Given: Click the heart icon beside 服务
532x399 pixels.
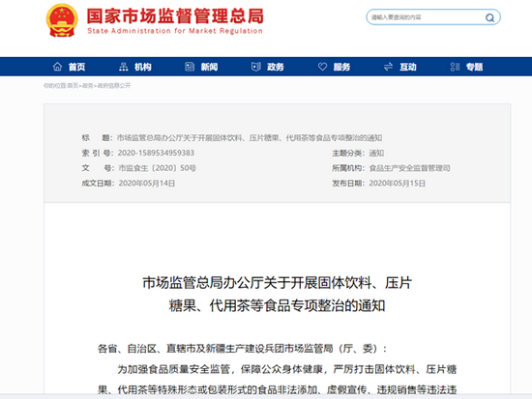Looking at the screenshot, I should [x=322, y=67].
